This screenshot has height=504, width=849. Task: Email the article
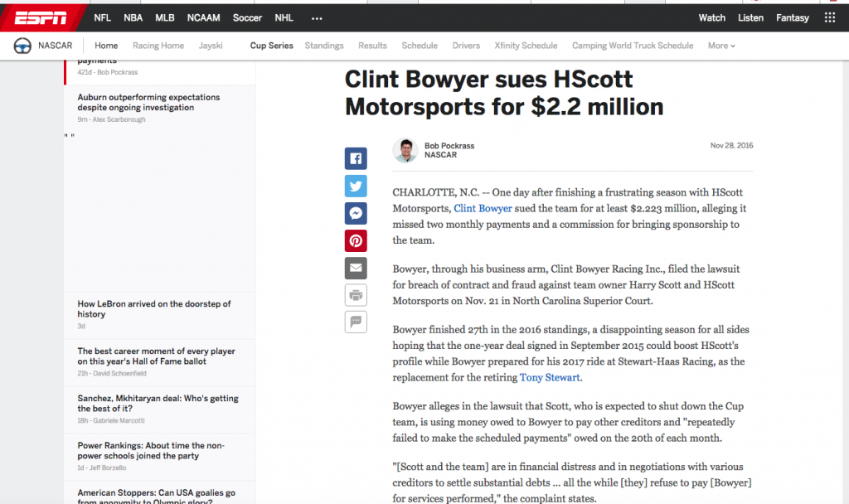coord(356,268)
